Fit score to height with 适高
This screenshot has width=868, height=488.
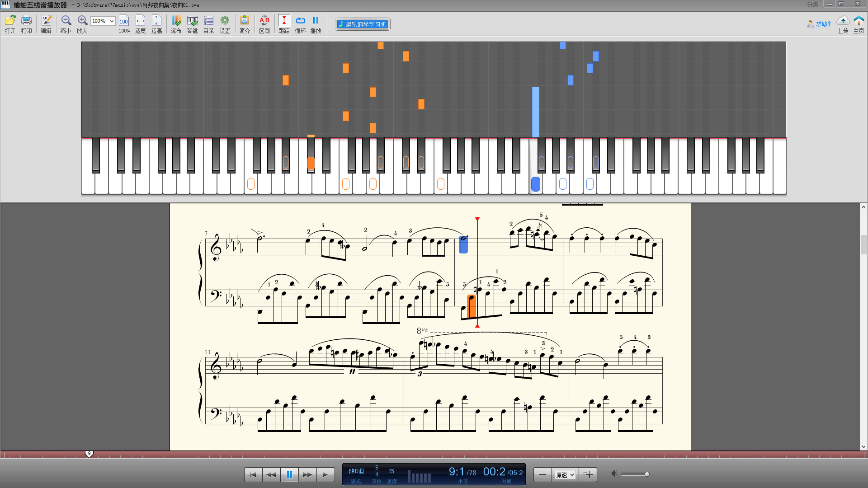point(156,24)
